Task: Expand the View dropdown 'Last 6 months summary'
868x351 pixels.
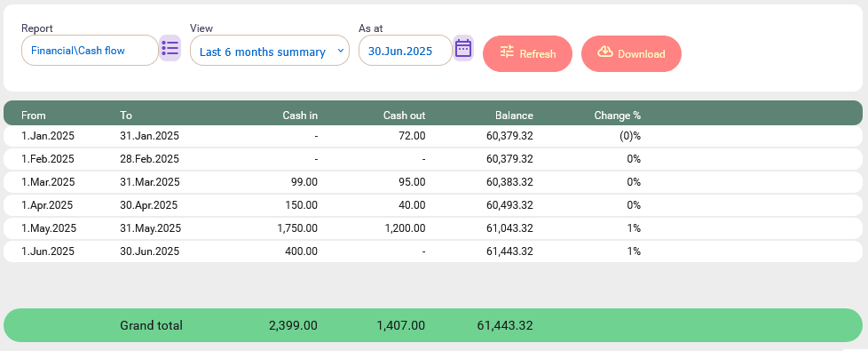Action: (x=270, y=51)
